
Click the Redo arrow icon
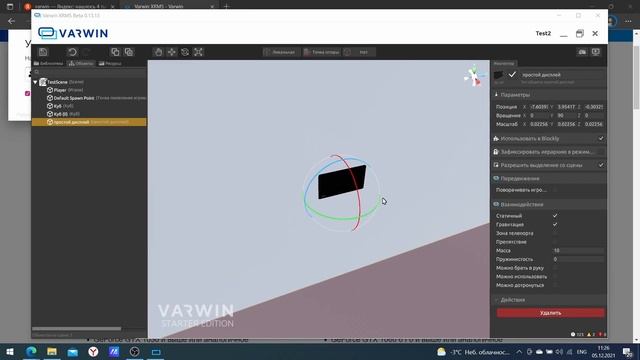click(x=87, y=52)
